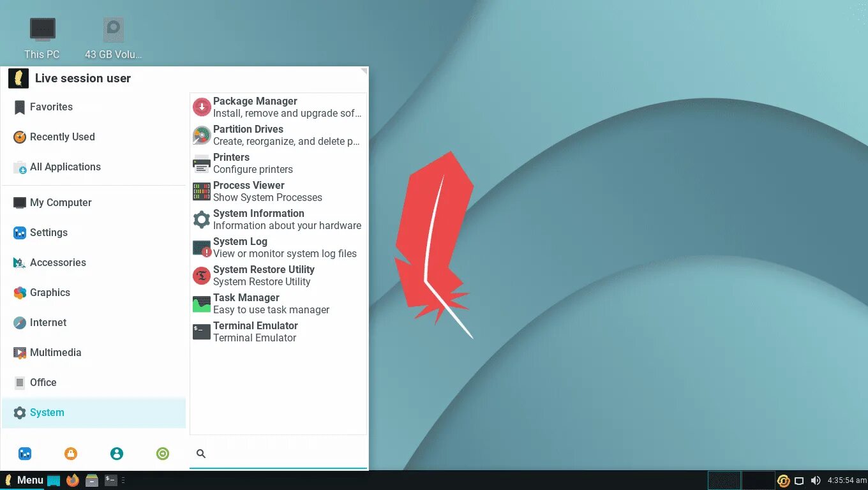This screenshot has width=868, height=490.
Task: Open the Printers configuration entry
Action: pos(278,163)
